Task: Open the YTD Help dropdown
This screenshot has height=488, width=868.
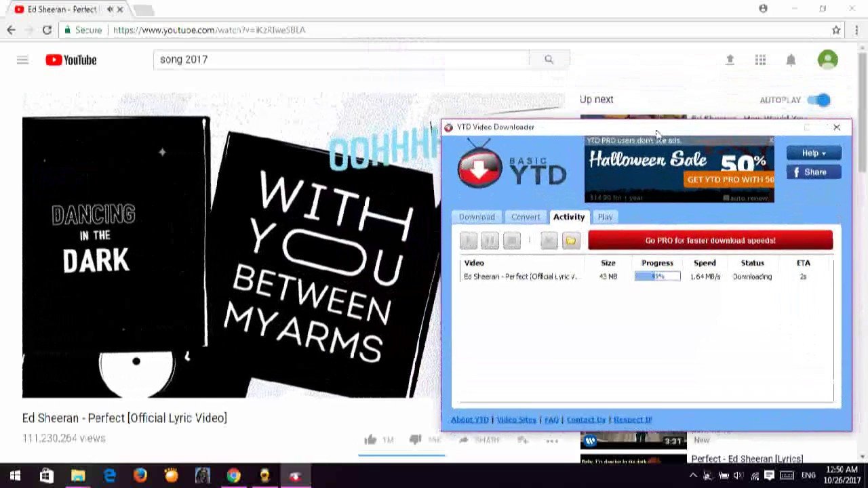Action: (814, 153)
